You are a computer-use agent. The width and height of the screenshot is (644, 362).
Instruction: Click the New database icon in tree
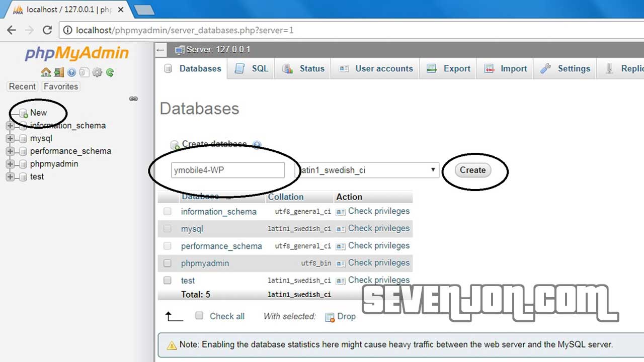tap(23, 113)
